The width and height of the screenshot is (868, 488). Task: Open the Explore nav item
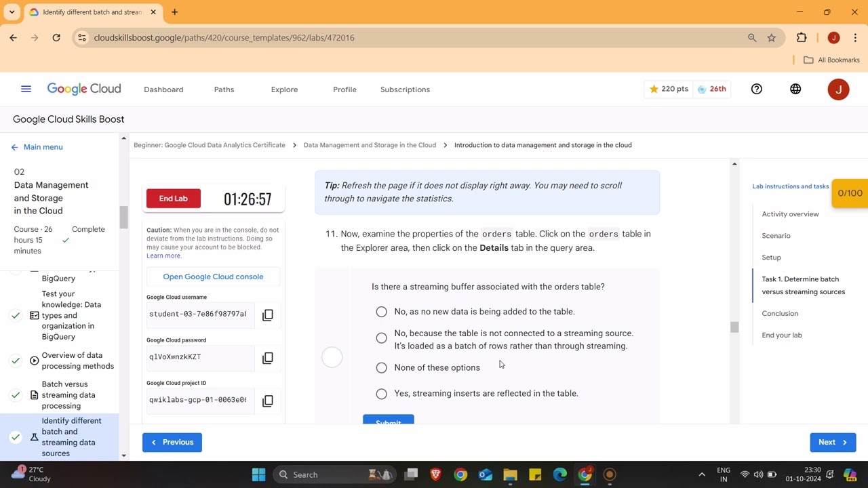(284, 89)
